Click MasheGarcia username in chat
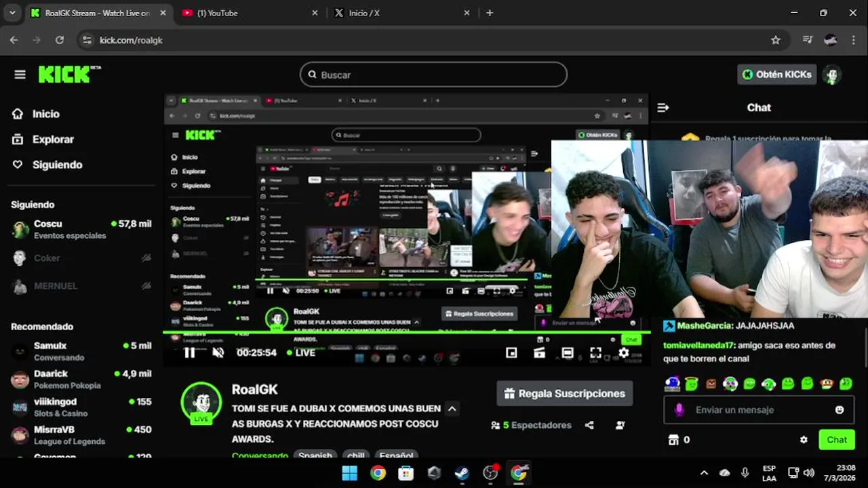 (x=704, y=325)
